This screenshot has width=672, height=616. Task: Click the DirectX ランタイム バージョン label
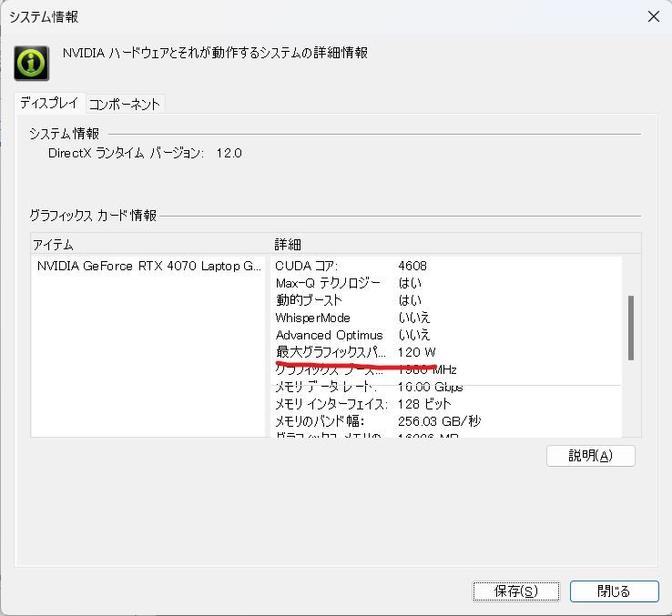click(x=126, y=153)
